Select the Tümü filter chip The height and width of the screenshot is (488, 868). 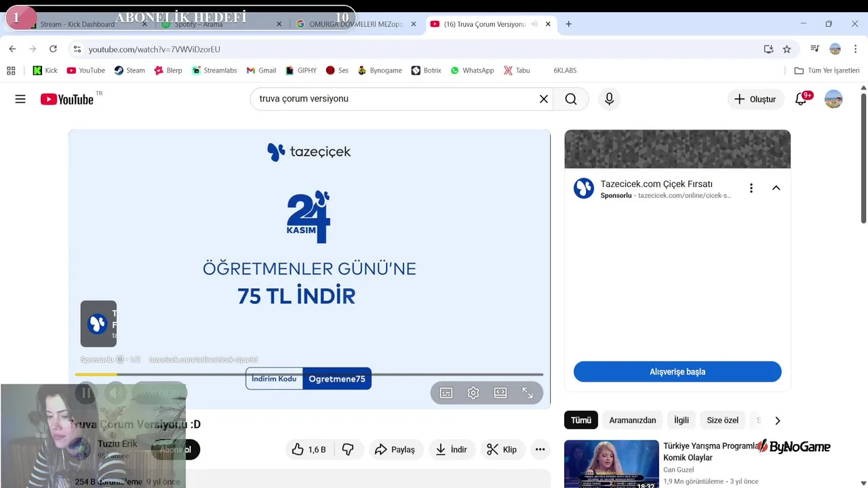(x=581, y=420)
